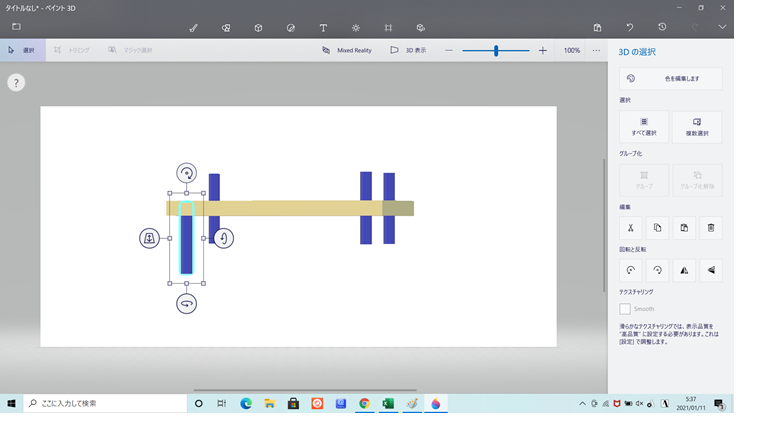Delete the selected 3D object

point(711,228)
